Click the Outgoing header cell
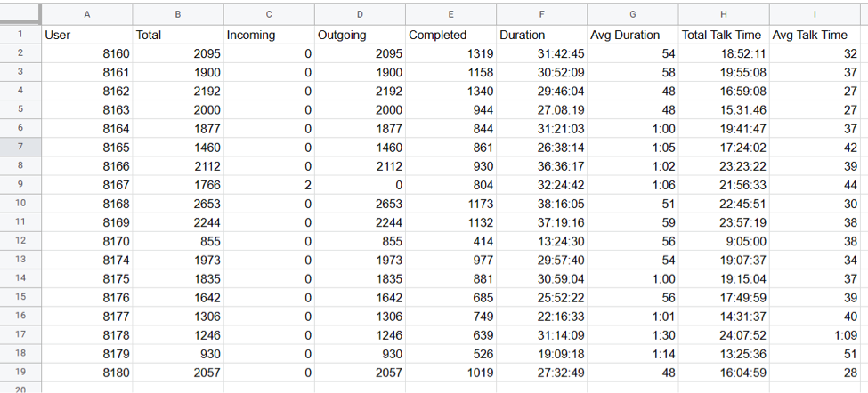This screenshot has height=393, width=868. (x=360, y=35)
